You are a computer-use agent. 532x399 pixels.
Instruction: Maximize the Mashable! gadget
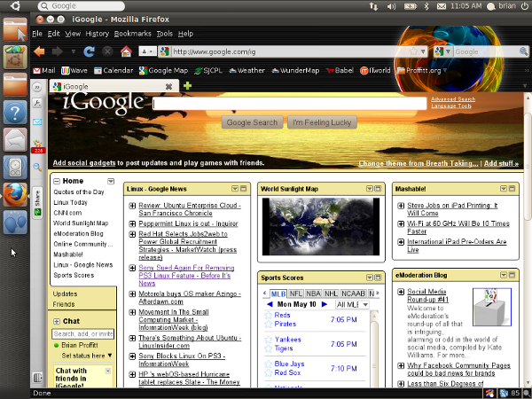click(512, 189)
